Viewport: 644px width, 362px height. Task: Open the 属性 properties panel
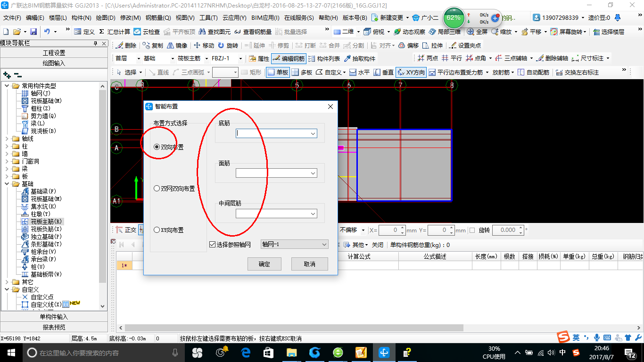pyautogui.click(x=259, y=58)
